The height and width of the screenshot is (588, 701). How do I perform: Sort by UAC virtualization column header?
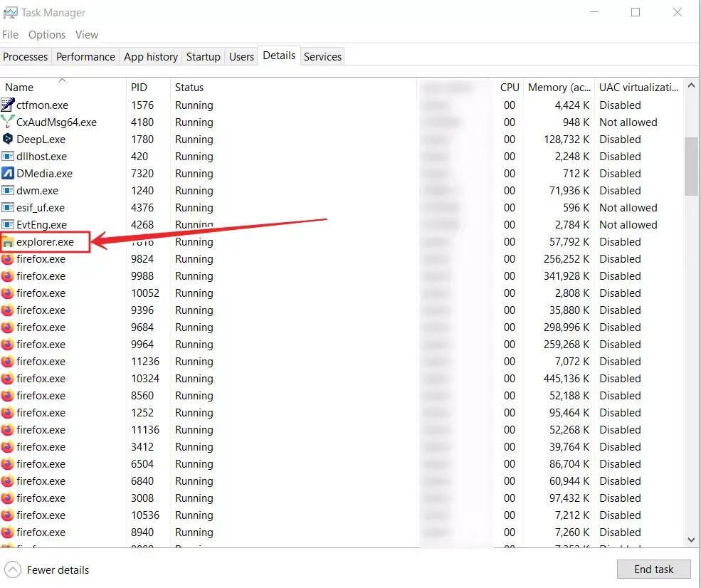click(x=638, y=88)
